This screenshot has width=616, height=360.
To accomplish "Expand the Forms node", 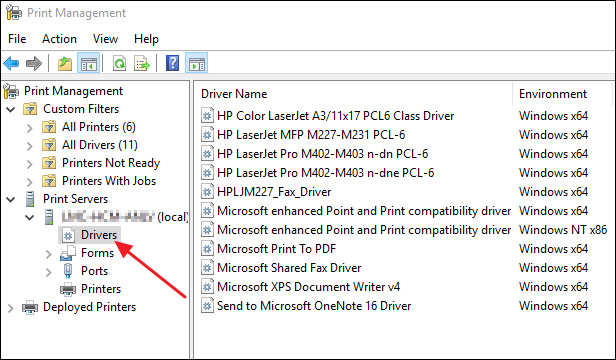I will coord(49,254).
